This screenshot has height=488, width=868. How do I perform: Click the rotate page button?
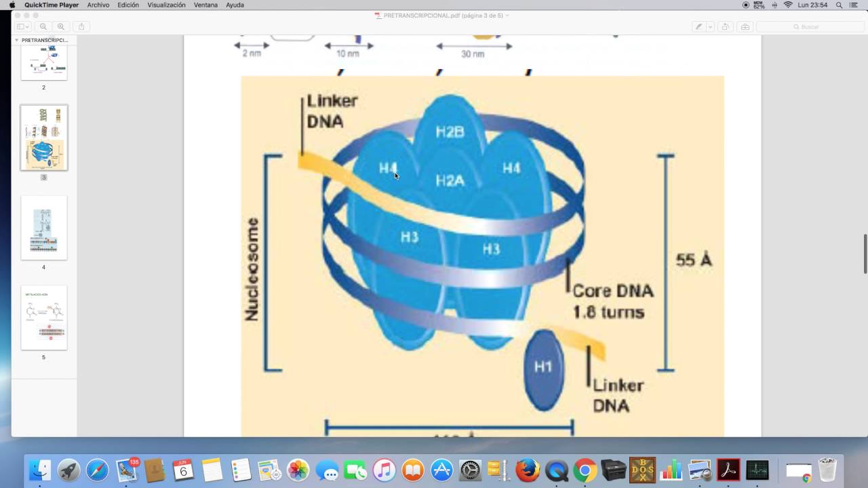(726, 26)
